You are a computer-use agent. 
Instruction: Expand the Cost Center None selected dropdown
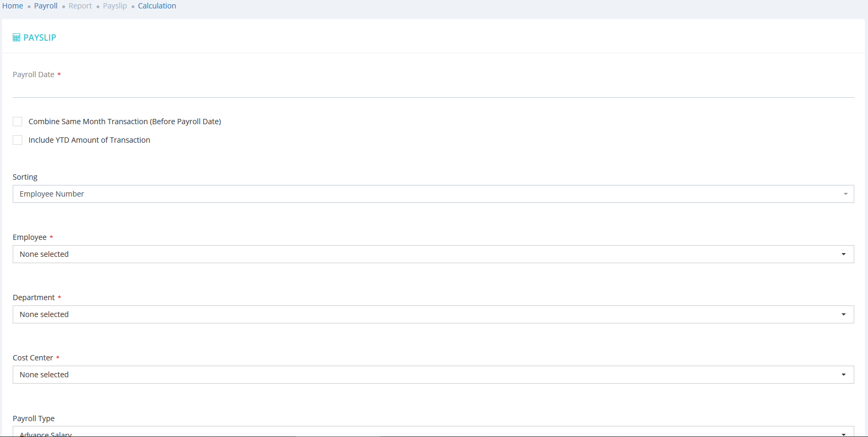[x=423, y=375]
